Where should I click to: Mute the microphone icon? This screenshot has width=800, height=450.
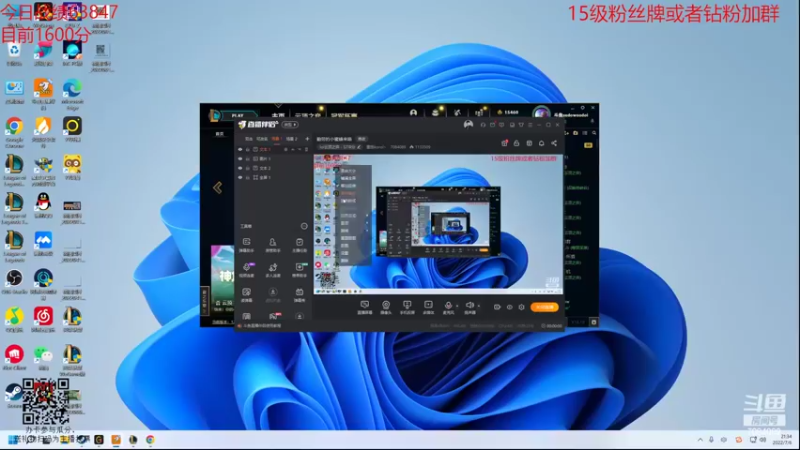click(x=448, y=306)
